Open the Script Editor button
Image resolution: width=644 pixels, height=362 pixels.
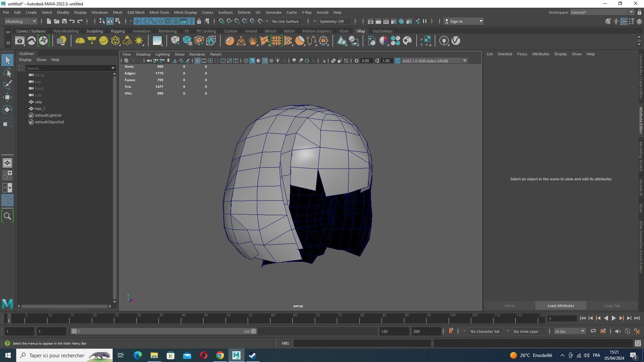638,343
